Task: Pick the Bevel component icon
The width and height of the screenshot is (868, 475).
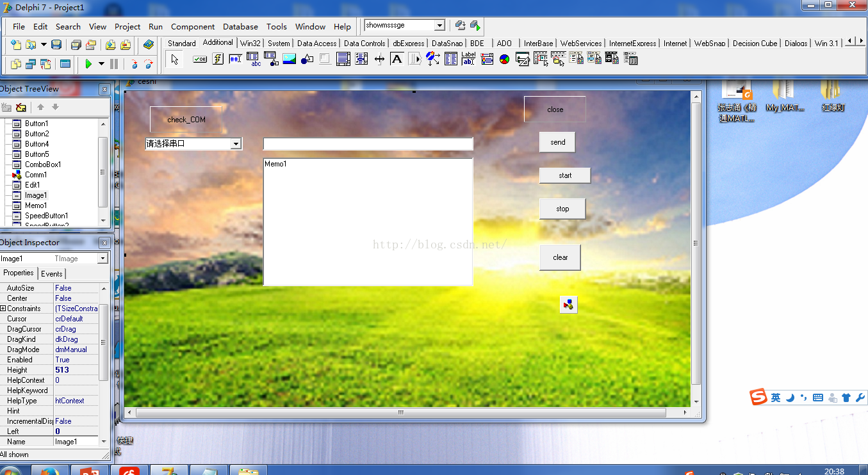Action: pos(325,60)
